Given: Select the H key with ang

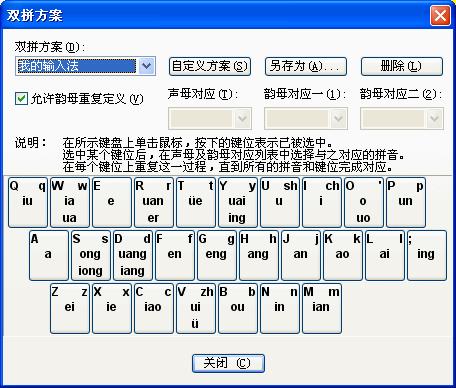Looking at the screenshot, I should (259, 255).
